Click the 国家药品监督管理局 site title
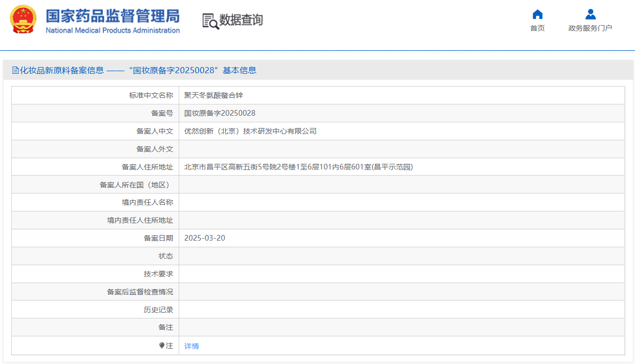This screenshot has width=635, height=364. [x=113, y=15]
